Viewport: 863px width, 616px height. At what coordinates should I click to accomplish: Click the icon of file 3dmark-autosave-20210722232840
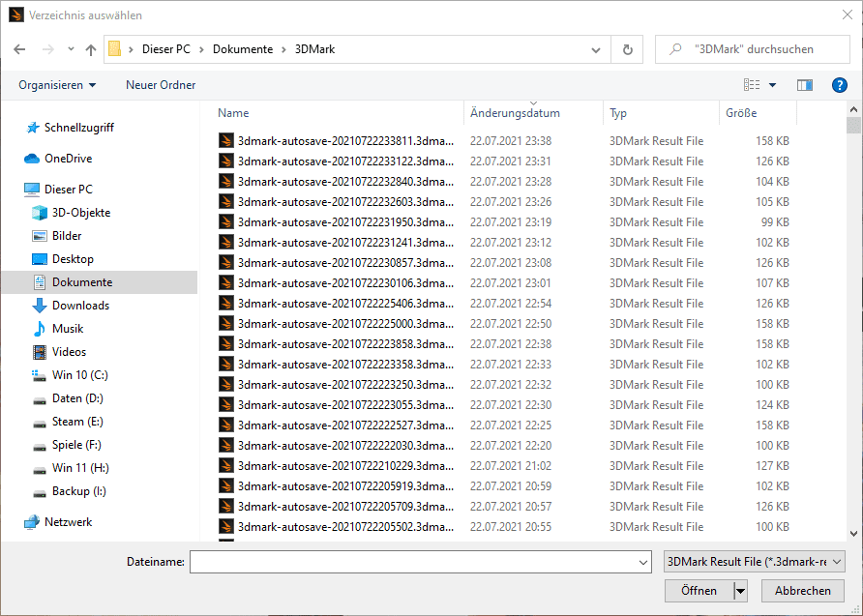[x=226, y=182]
